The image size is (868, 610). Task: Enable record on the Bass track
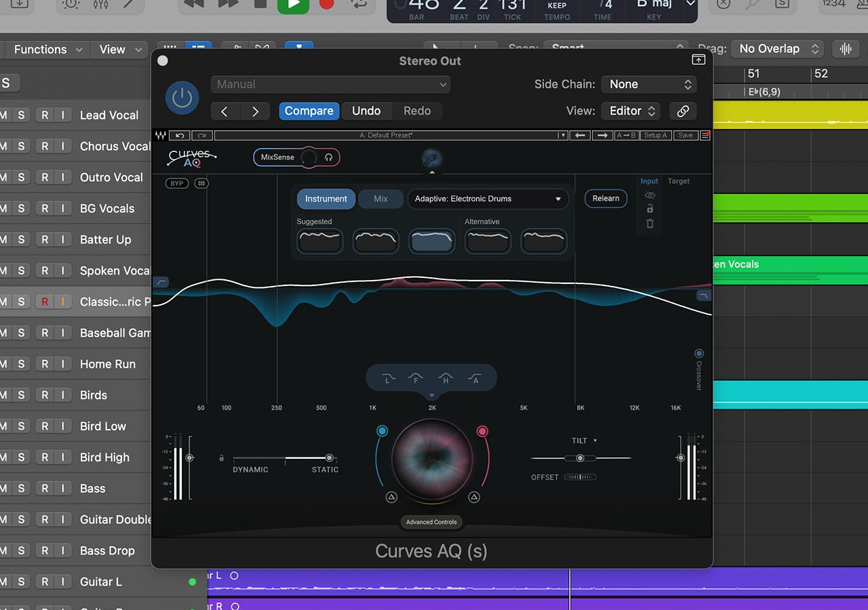click(45, 489)
